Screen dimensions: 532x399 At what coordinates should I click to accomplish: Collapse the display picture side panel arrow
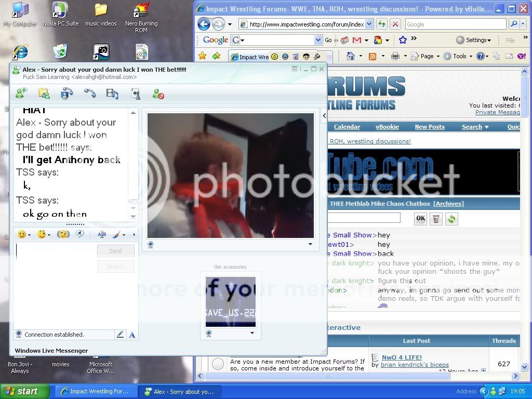click(324, 115)
